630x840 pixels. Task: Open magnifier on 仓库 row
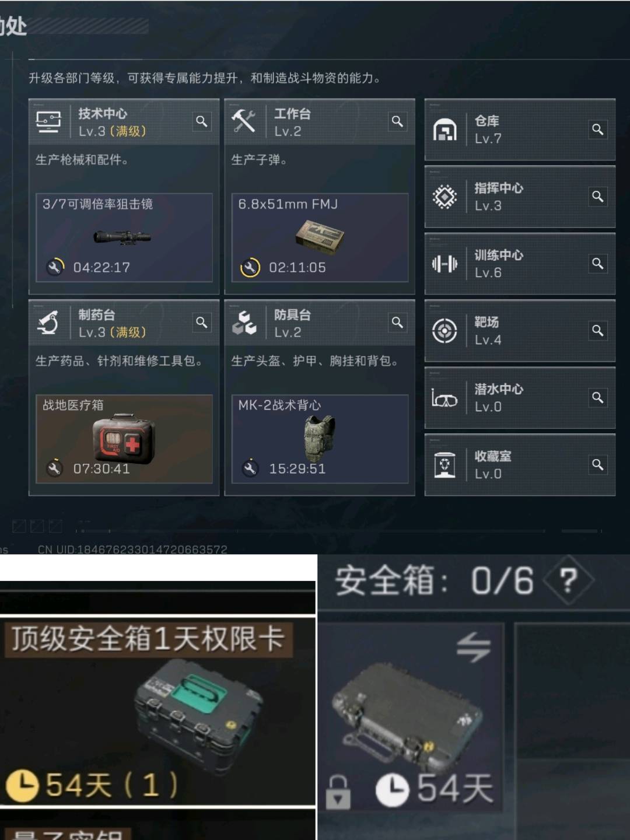[x=597, y=129]
